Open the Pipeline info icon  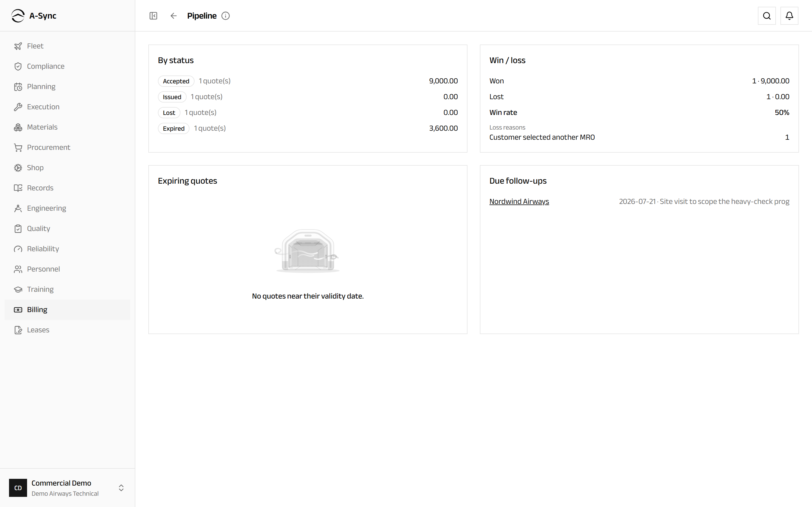pyautogui.click(x=226, y=16)
